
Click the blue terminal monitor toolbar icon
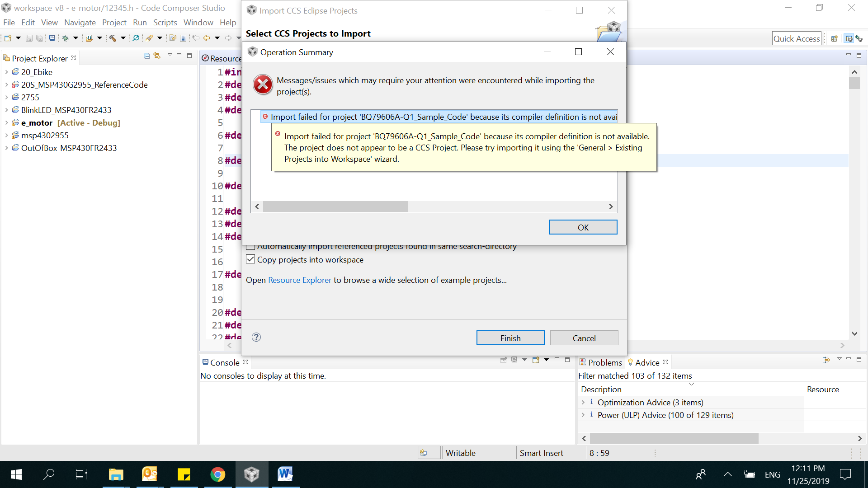(x=52, y=38)
